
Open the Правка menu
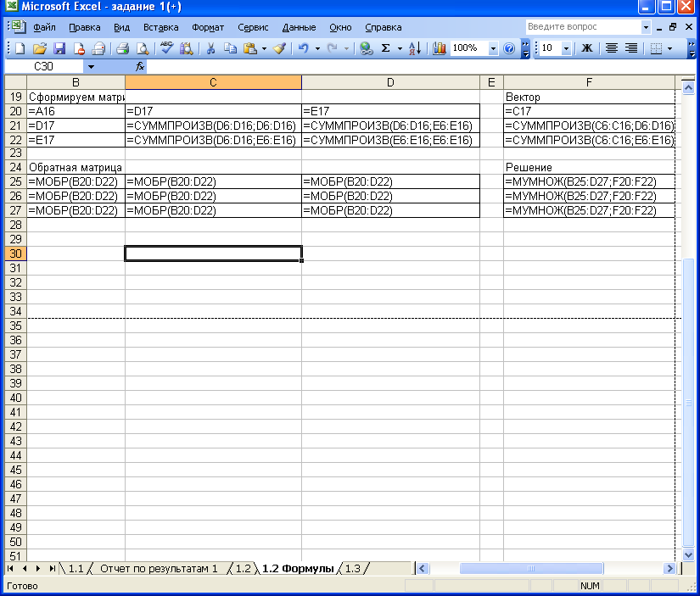pos(84,27)
